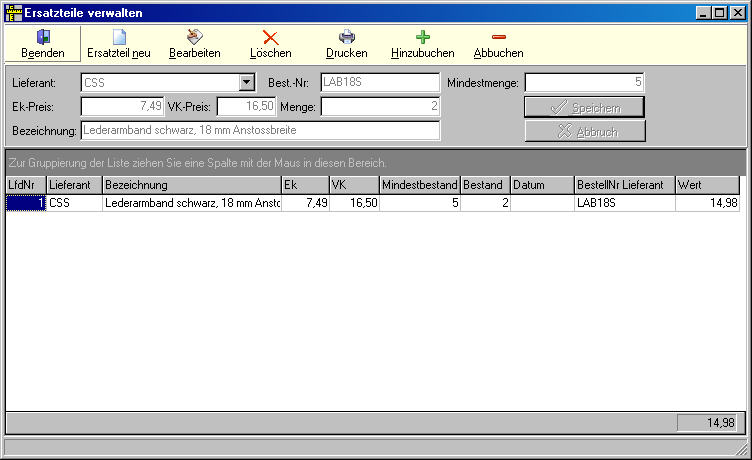Remove stock with the Abbuchen minus icon
Screen dimensions: 752x460
click(x=498, y=37)
